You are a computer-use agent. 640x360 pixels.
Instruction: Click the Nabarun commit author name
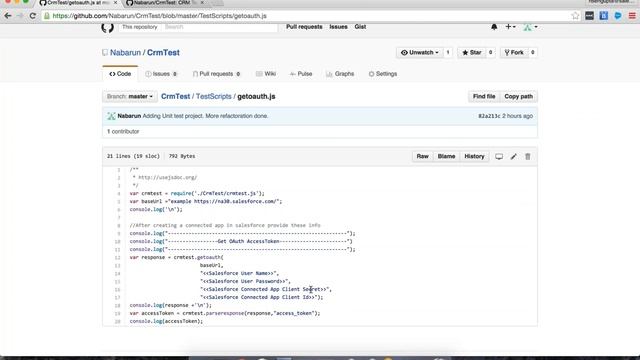click(129, 116)
